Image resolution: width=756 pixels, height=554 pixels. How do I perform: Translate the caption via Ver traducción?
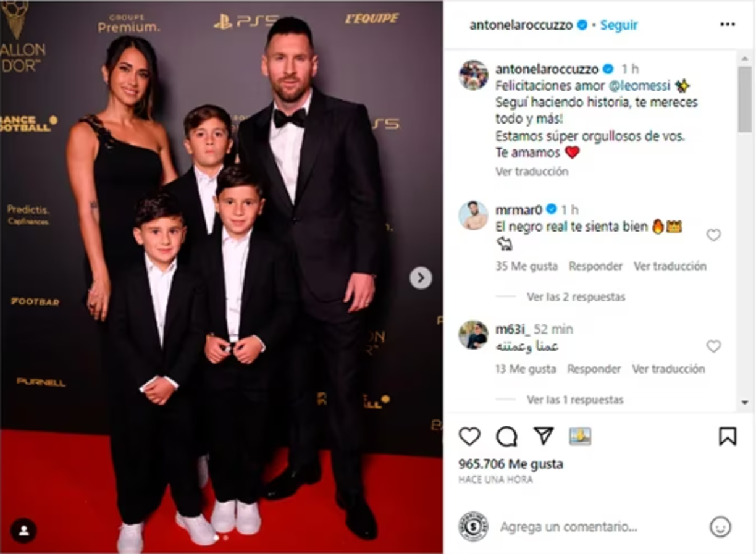[x=532, y=172]
